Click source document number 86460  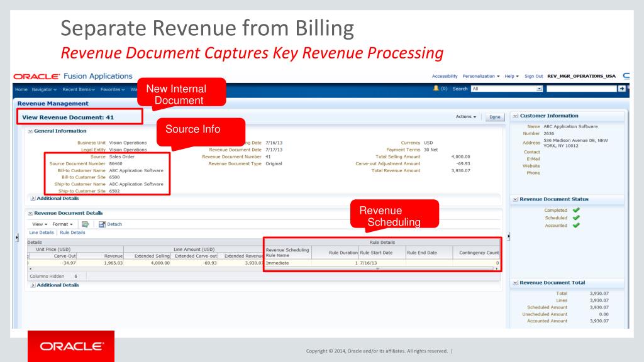[x=116, y=164]
